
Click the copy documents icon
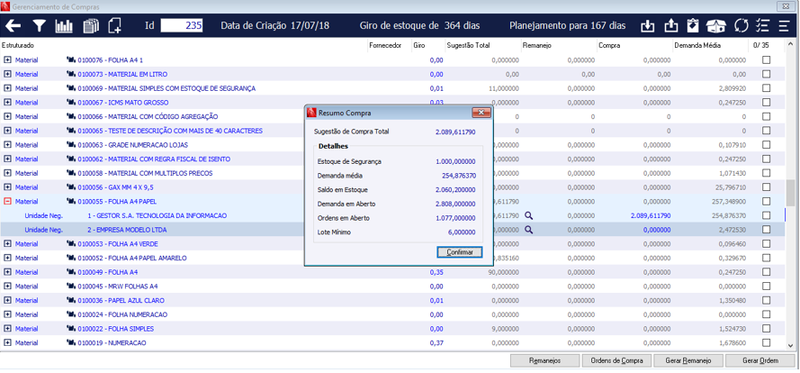click(90, 26)
